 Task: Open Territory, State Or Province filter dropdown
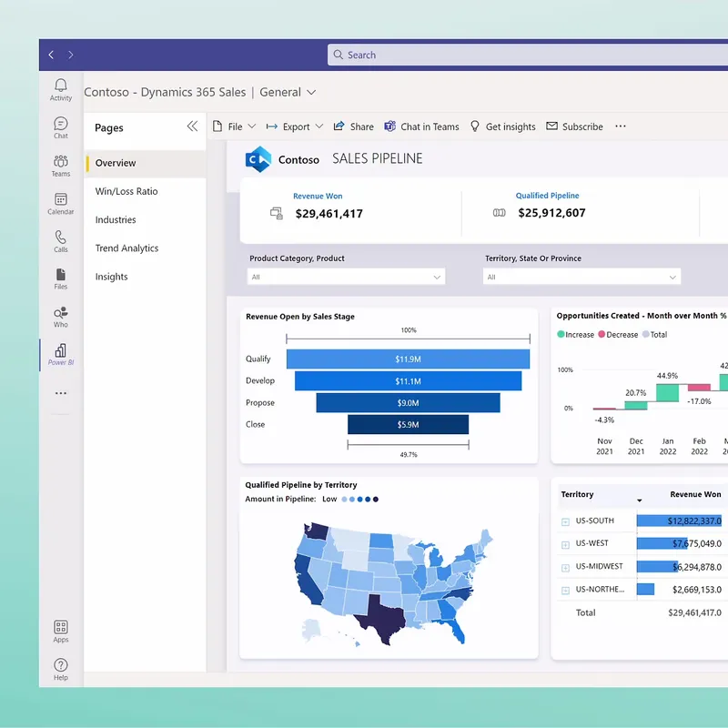pyautogui.click(x=581, y=277)
